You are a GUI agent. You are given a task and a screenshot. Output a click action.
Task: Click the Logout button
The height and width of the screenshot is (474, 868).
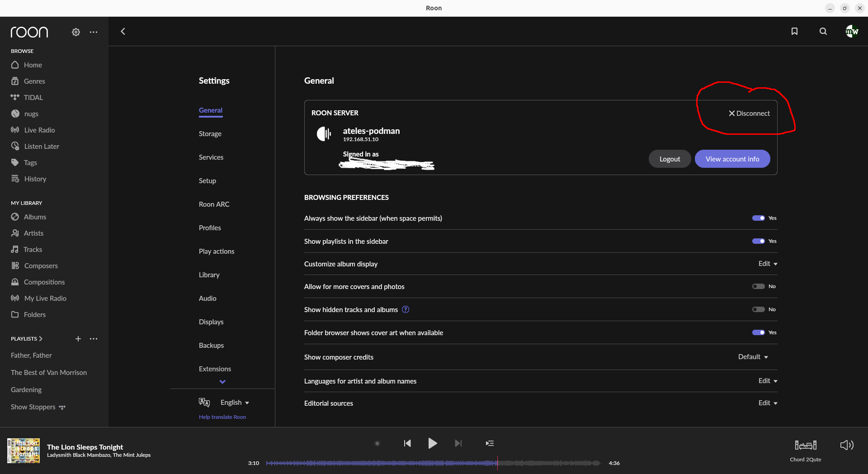click(670, 159)
